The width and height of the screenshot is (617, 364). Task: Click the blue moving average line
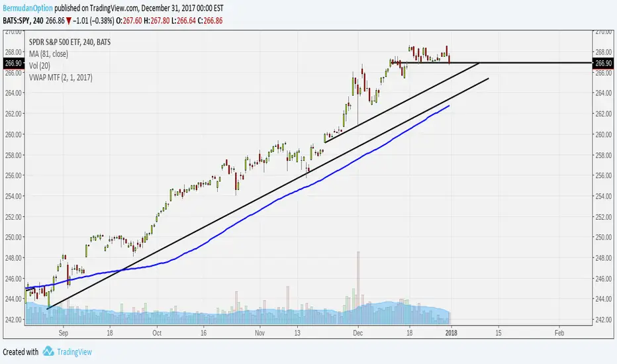[236, 223]
